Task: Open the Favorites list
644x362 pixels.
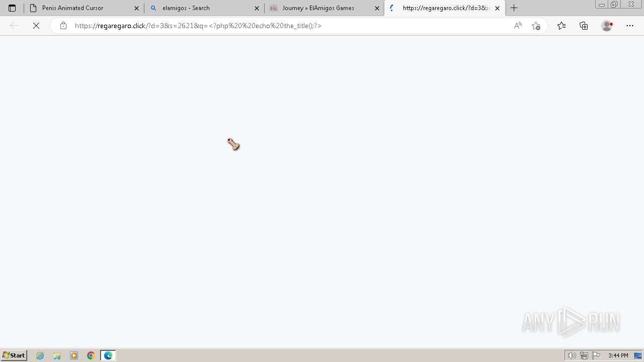Action: (x=561, y=26)
